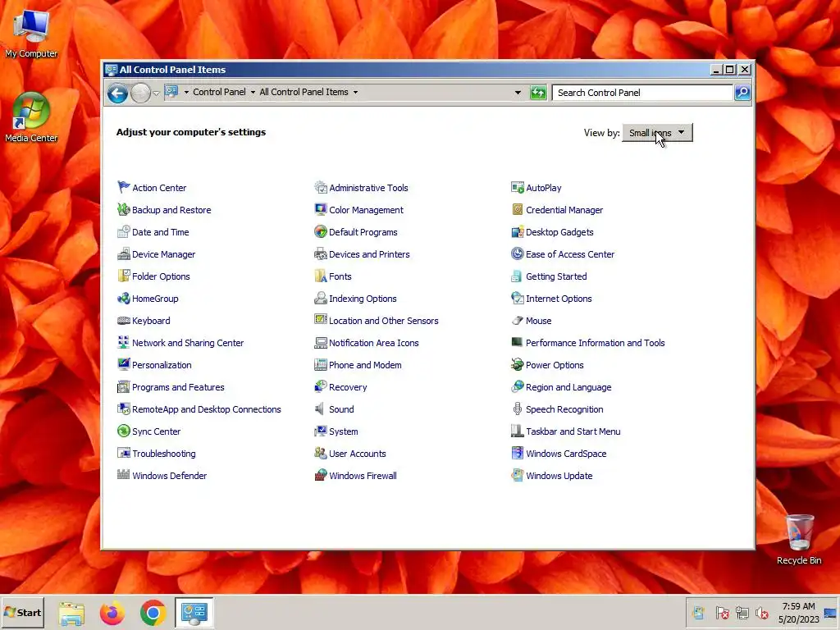Image resolution: width=840 pixels, height=630 pixels.
Task: Select the Recycle Bin desktop icon
Action: [799, 540]
